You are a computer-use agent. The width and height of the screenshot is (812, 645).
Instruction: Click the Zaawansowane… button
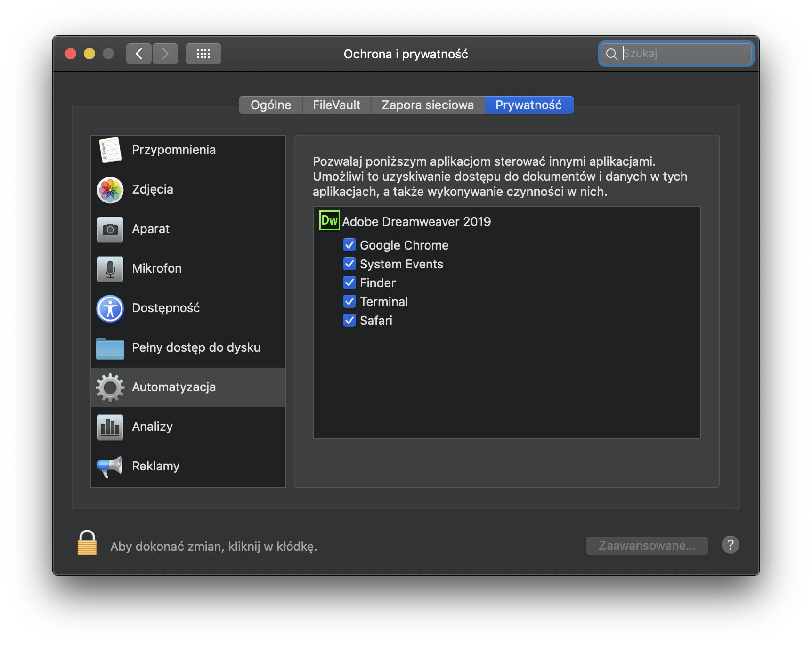coord(647,546)
